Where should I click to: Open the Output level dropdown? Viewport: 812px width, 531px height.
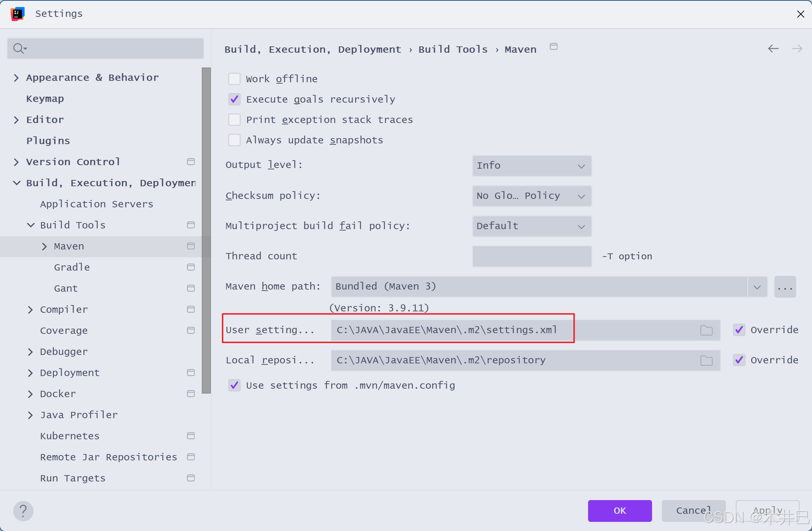click(x=531, y=166)
